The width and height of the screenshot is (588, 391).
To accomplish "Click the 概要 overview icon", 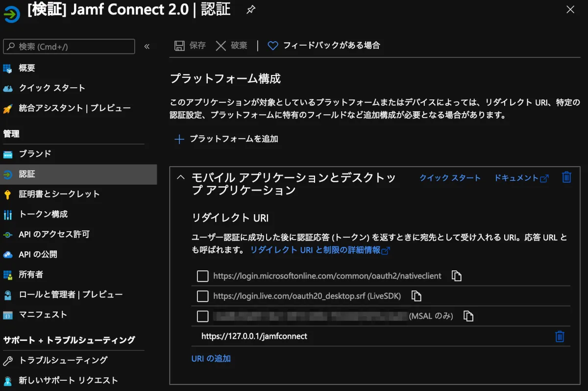I will pyautogui.click(x=7, y=68).
